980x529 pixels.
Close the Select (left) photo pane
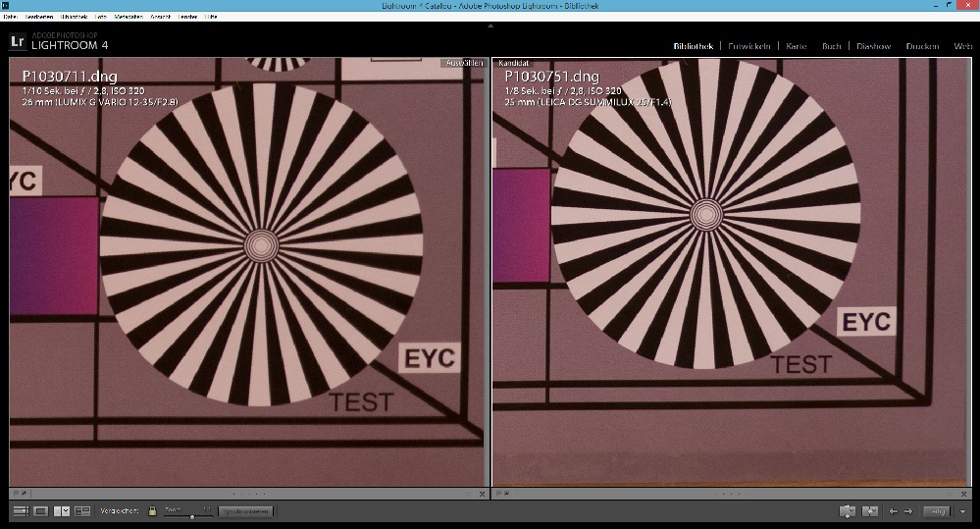tap(482, 494)
